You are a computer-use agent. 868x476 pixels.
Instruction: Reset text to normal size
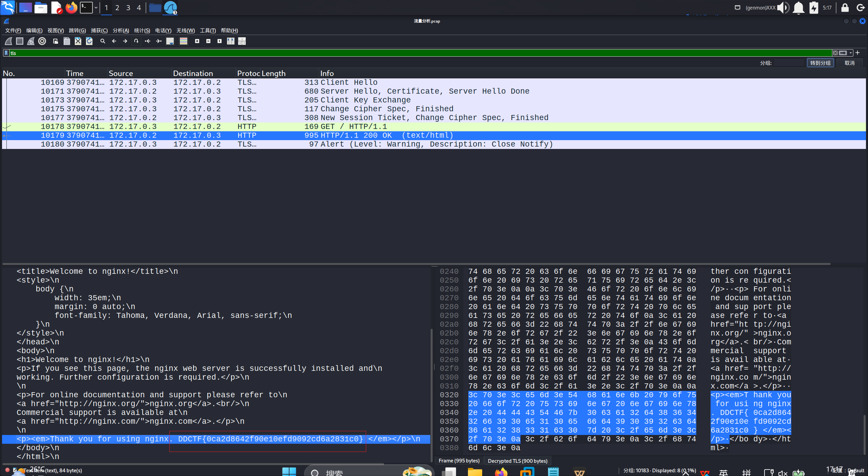point(220,41)
